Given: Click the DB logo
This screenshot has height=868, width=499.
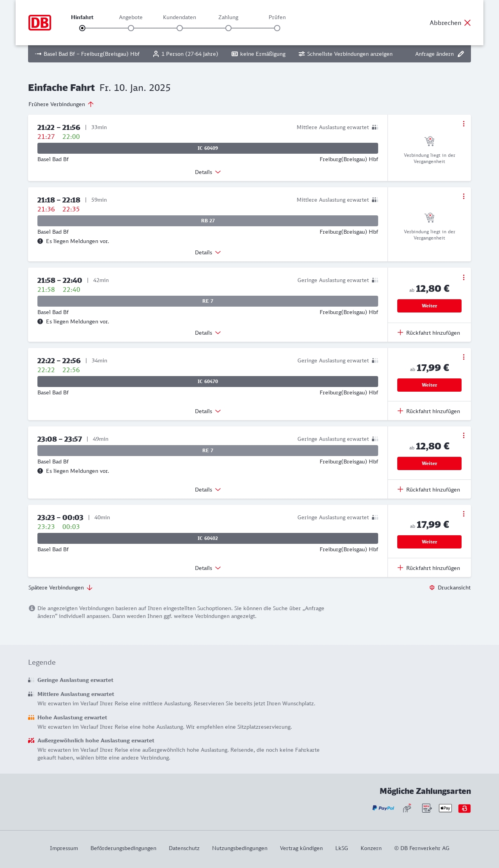Looking at the screenshot, I should (x=40, y=23).
